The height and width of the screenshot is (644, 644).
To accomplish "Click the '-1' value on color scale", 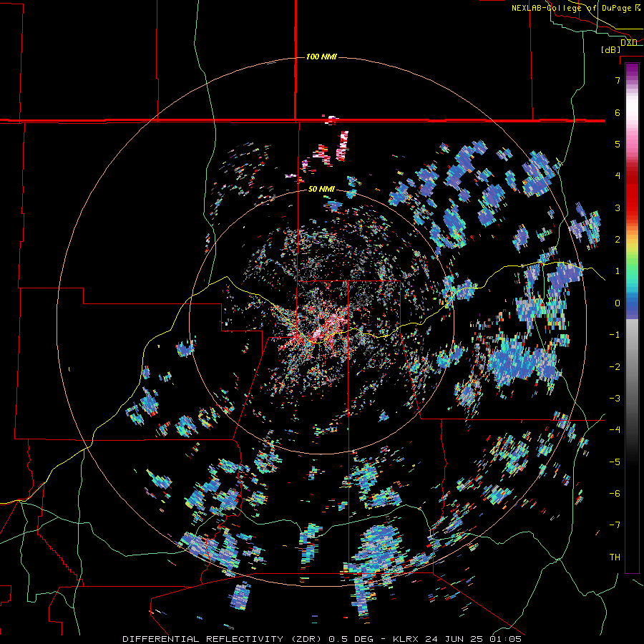I will point(615,335).
